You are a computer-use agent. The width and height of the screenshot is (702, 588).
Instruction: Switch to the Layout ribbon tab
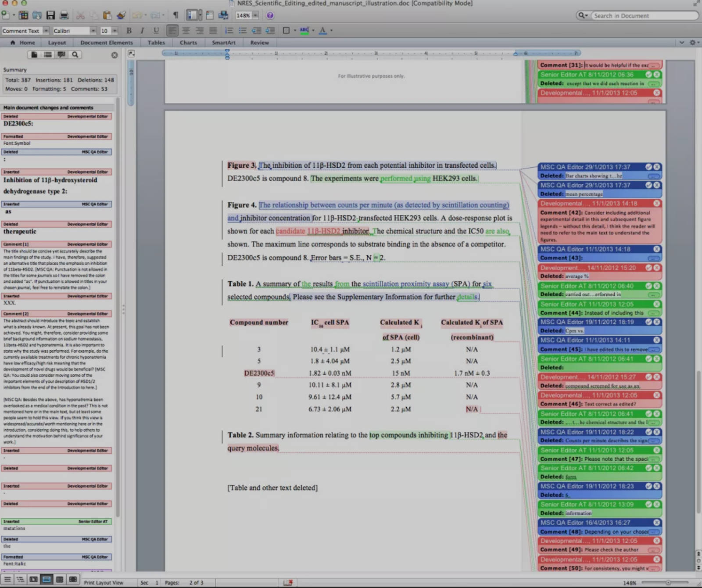point(57,43)
